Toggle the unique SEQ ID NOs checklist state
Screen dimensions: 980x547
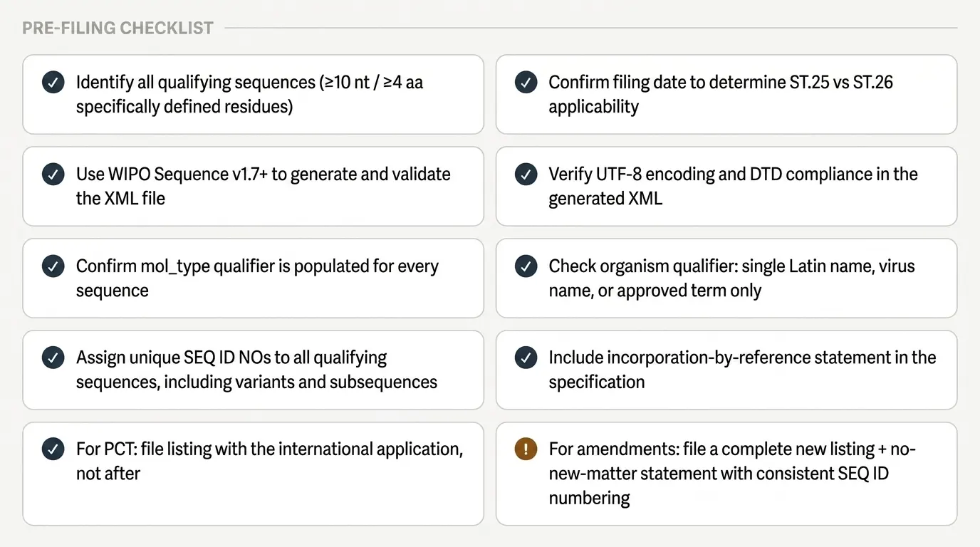click(53, 358)
